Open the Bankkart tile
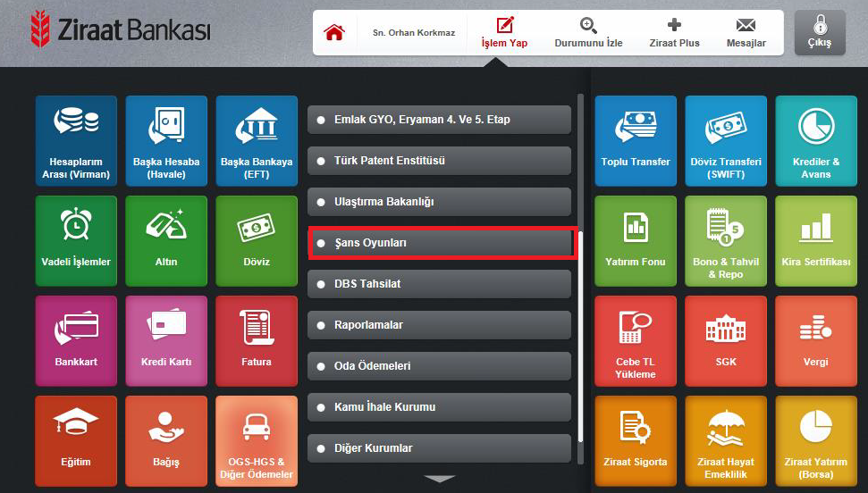The height and width of the screenshot is (493, 868). click(76, 341)
